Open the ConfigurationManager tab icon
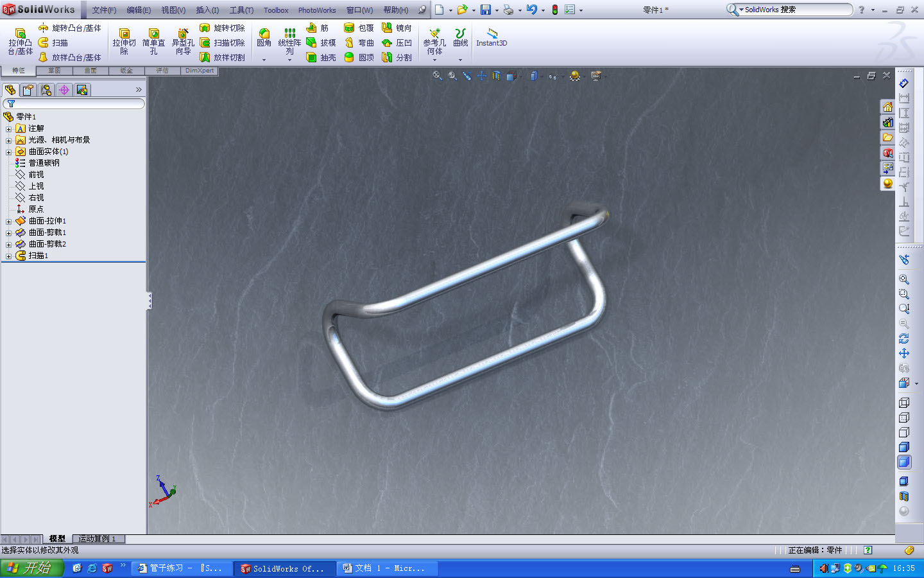Screen dimensions: 924x578 click(46, 90)
